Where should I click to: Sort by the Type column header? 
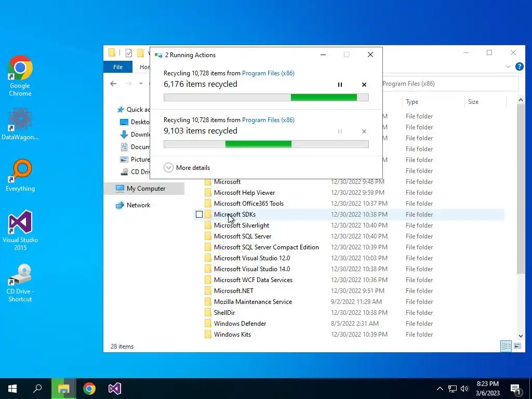point(433,102)
